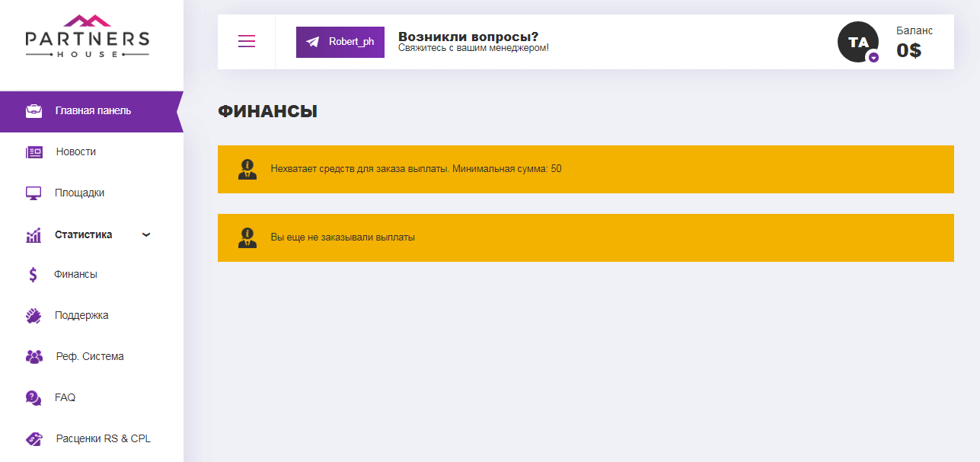Open Площадки using the monitor icon

34,193
